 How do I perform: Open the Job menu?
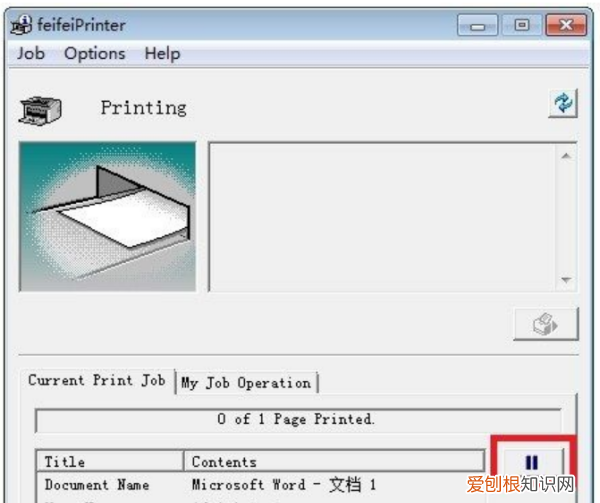click(x=31, y=53)
